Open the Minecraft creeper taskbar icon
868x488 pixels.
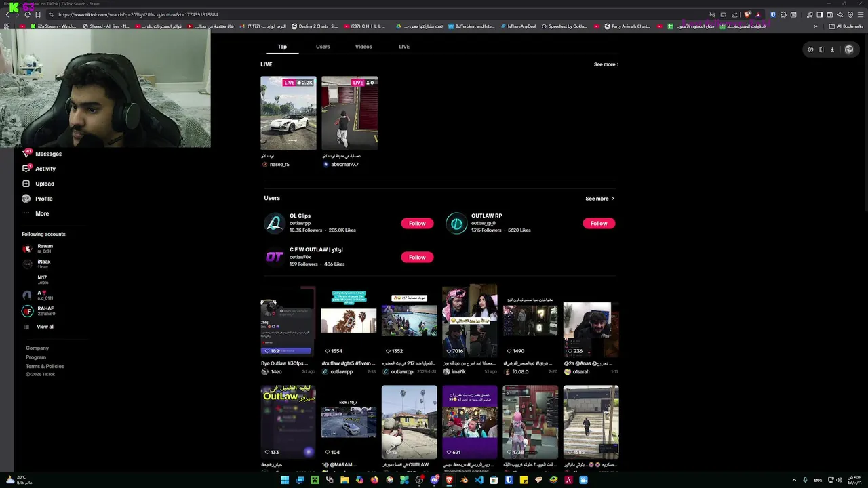point(315,480)
